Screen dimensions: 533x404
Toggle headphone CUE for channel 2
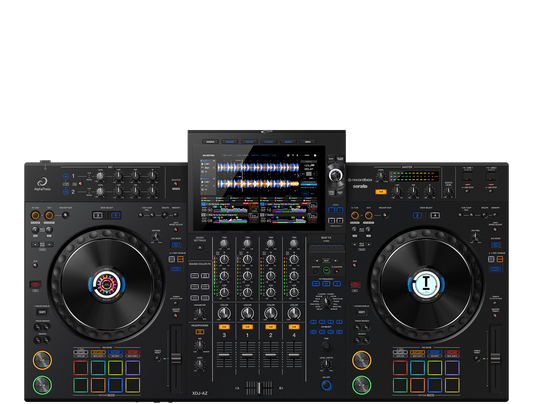(x=271, y=327)
